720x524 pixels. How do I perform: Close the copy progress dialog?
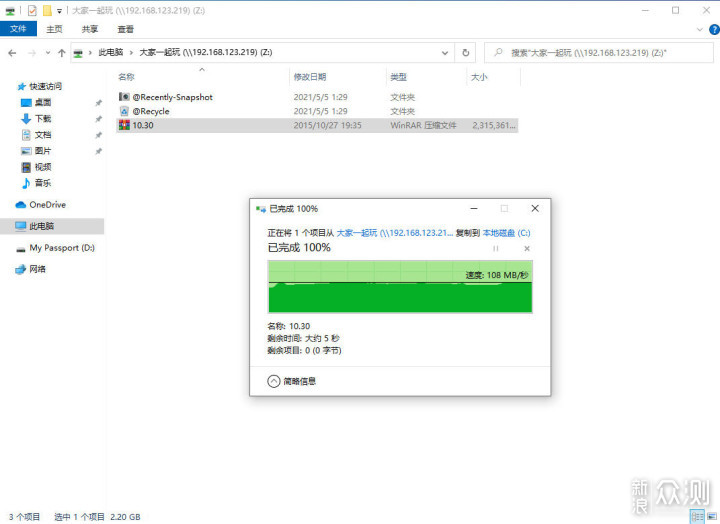(535, 208)
